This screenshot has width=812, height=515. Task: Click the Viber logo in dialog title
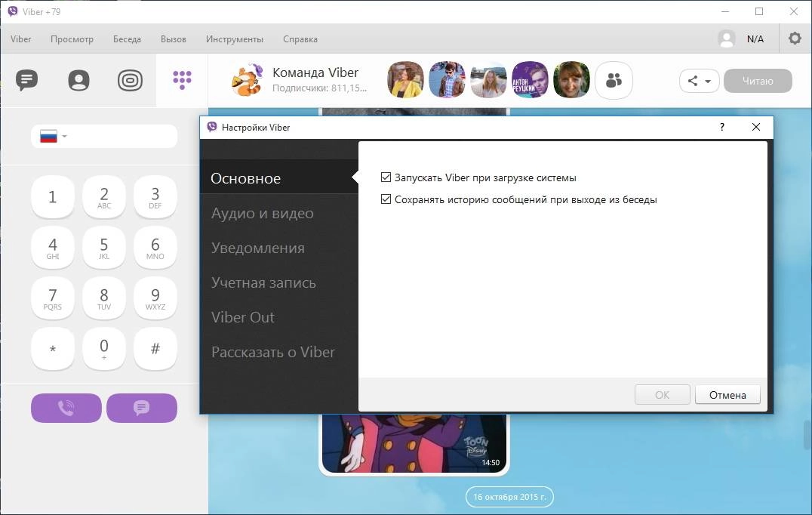tap(212, 127)
